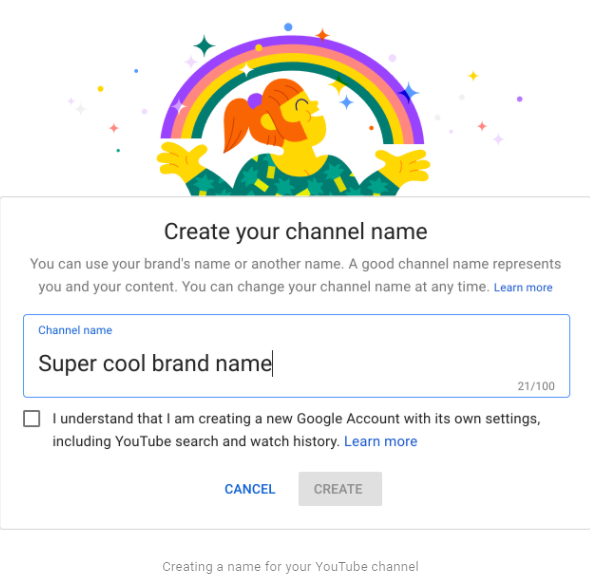Screen dimensions: 590x583
Task: Tick the new Google Account acknowledgement checkbox
Action: (32, 419)
